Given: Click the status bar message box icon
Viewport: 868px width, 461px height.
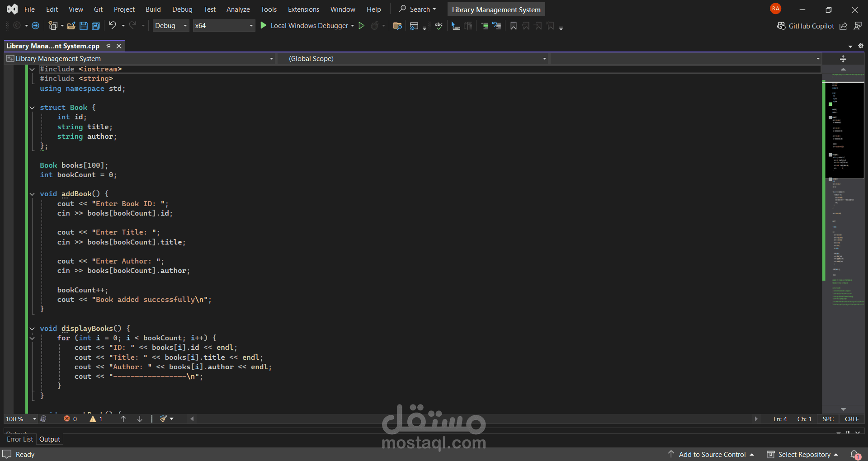Looking at the screenshot, I should pos(7,454).
